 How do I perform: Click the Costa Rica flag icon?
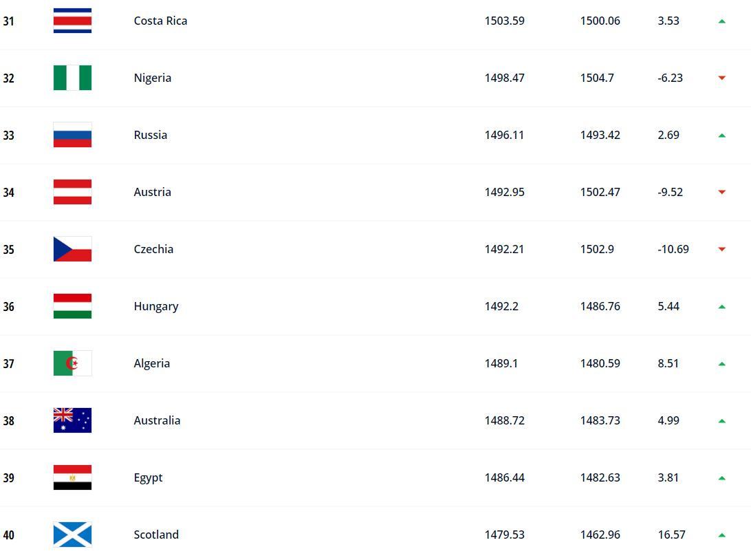[x=72, y=21]
